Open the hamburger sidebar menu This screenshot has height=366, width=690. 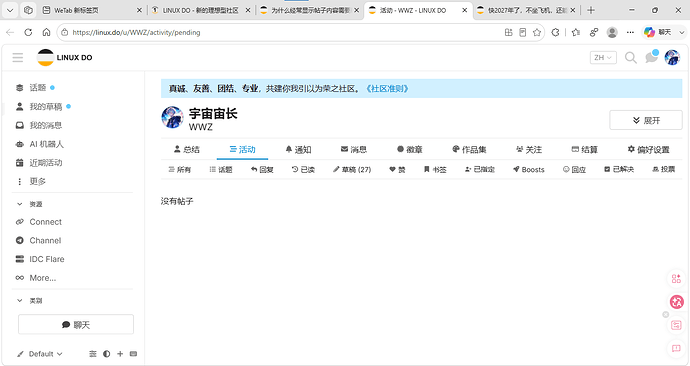pos(18,58)
